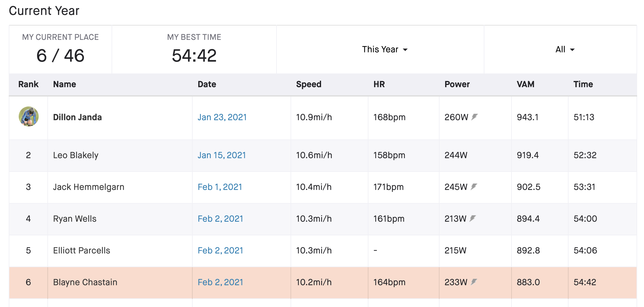Click the heart rate 158bpm
The width and height of the screenshot is (644, 307).
[x=389, y=155]
